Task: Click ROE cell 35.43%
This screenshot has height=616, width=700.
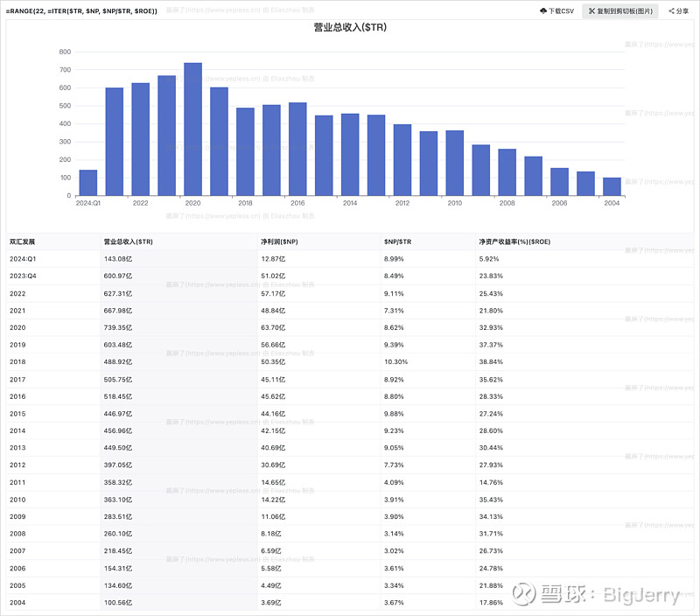Action: pyautogui.click(x=491, y=500)
